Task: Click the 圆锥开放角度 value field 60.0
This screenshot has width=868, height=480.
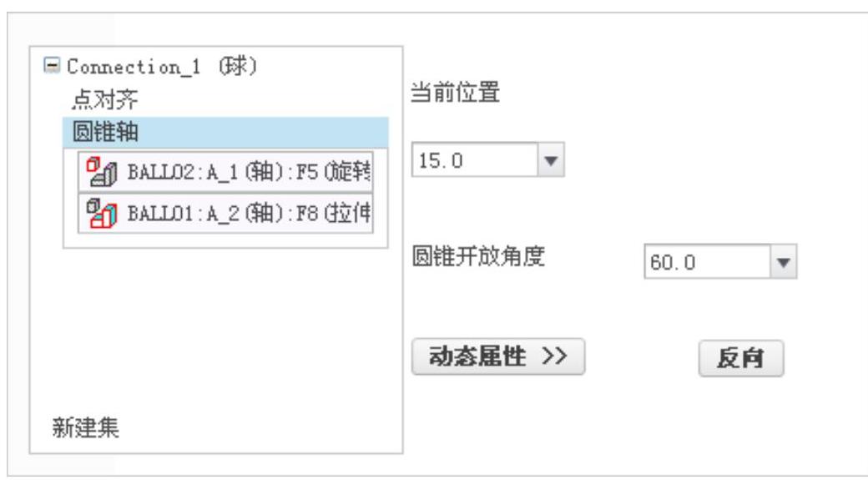Action: 707,262
